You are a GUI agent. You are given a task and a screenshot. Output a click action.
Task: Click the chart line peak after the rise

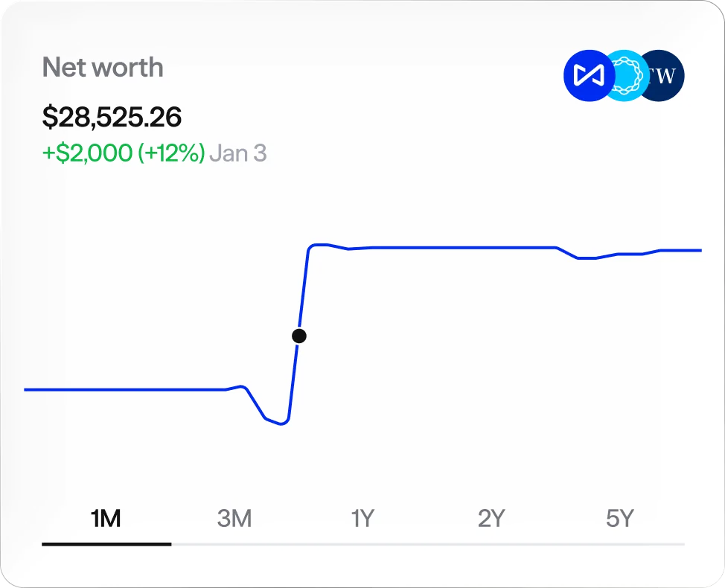coord(319,244)
